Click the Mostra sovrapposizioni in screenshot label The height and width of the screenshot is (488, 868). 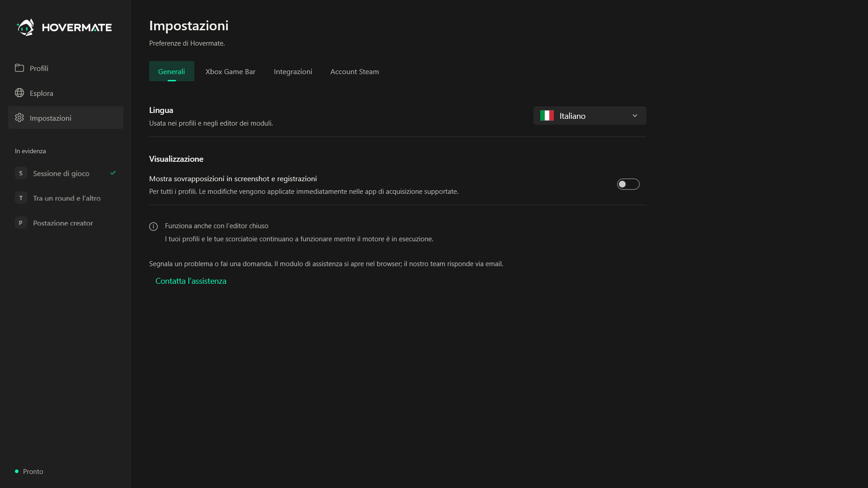pyautogui.click(x=233, y=178)
